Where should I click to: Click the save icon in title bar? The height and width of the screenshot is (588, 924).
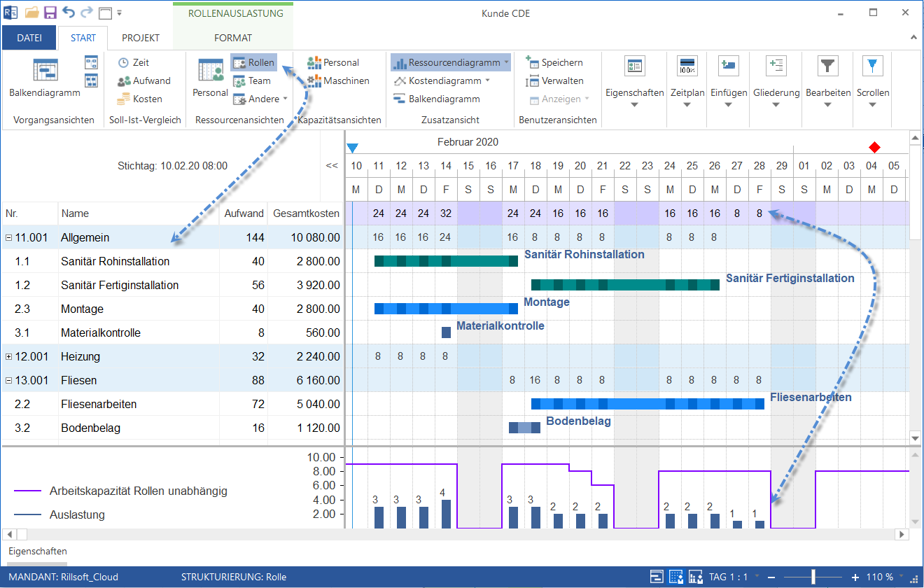tap(50, 13)
